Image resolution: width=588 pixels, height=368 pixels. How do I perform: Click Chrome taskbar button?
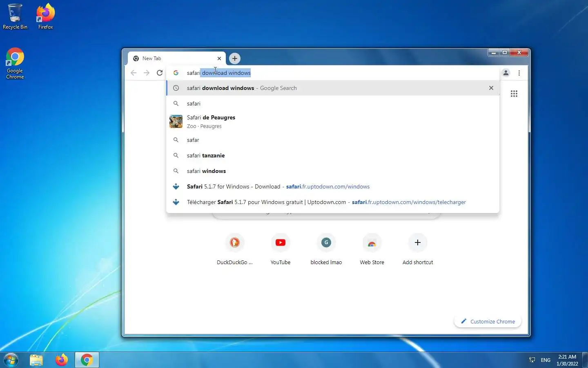tap(87, 360)
